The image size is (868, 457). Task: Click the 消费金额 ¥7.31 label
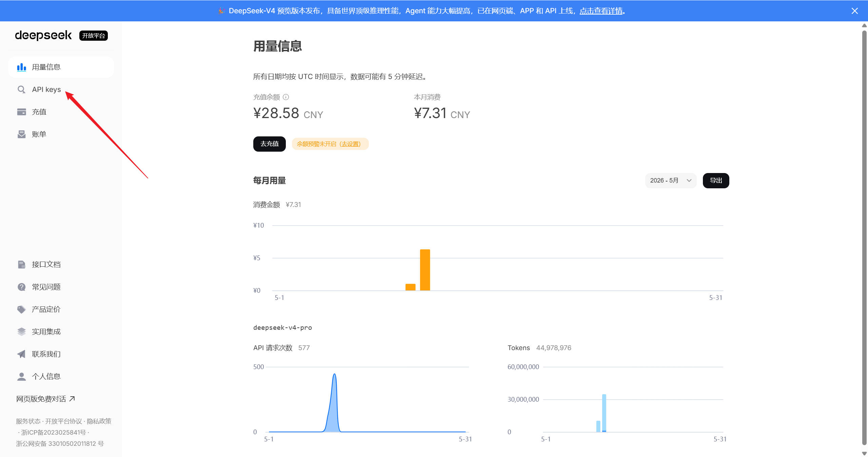pos(277,205)
